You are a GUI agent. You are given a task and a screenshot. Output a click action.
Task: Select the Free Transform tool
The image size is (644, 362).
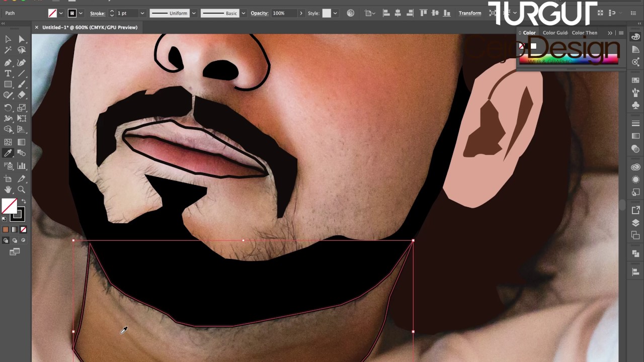tap(22, 119)
